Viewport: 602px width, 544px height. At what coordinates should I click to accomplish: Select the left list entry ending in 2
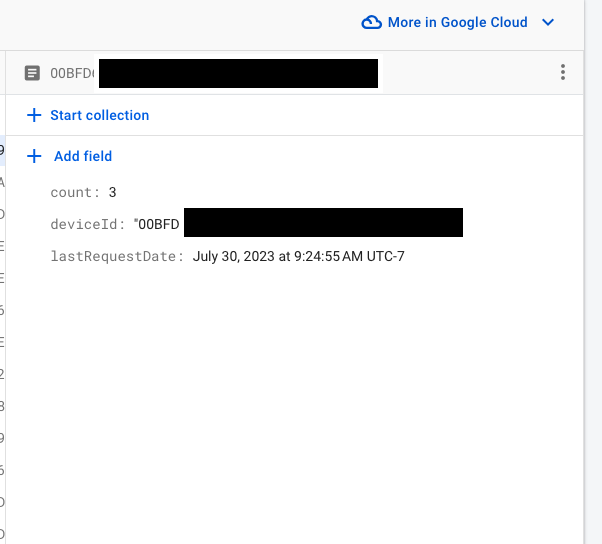[x=2, y=374]
